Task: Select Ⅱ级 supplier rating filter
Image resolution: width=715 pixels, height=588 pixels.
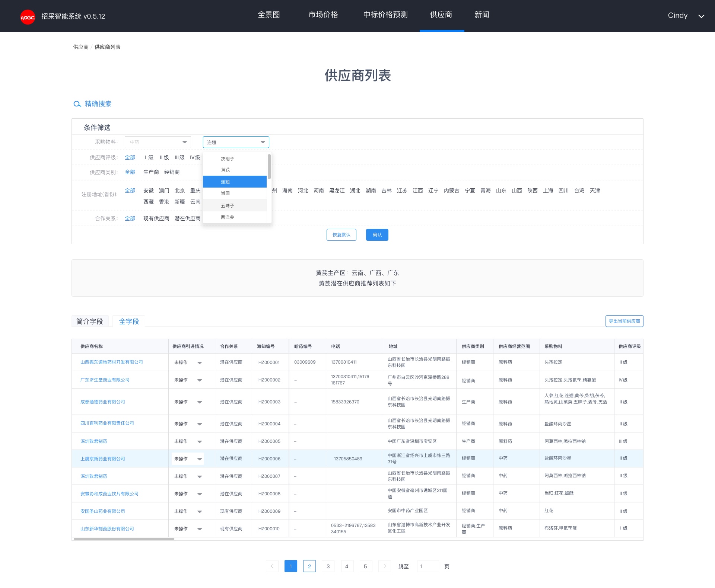Action: coord(164,157)
